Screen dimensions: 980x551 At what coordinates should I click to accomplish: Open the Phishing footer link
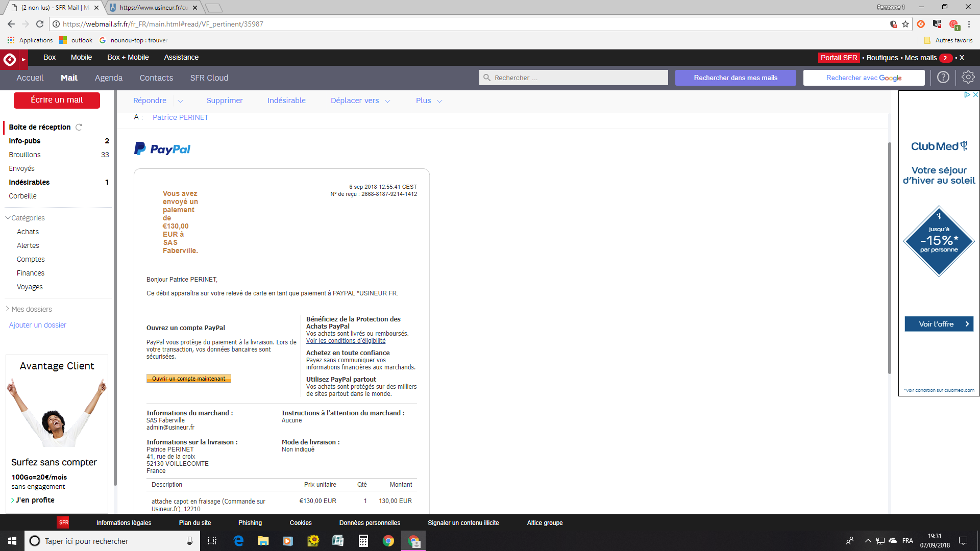tap(250, 523)
